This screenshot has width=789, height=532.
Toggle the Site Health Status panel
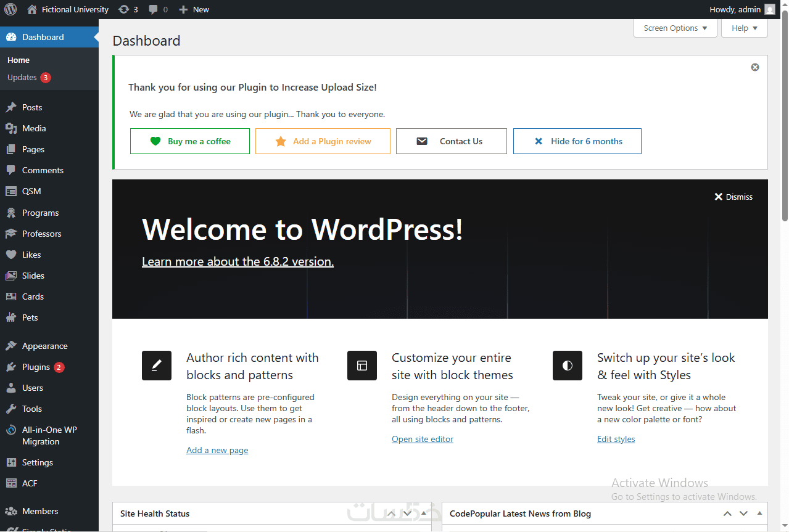[x=424, y=513]
